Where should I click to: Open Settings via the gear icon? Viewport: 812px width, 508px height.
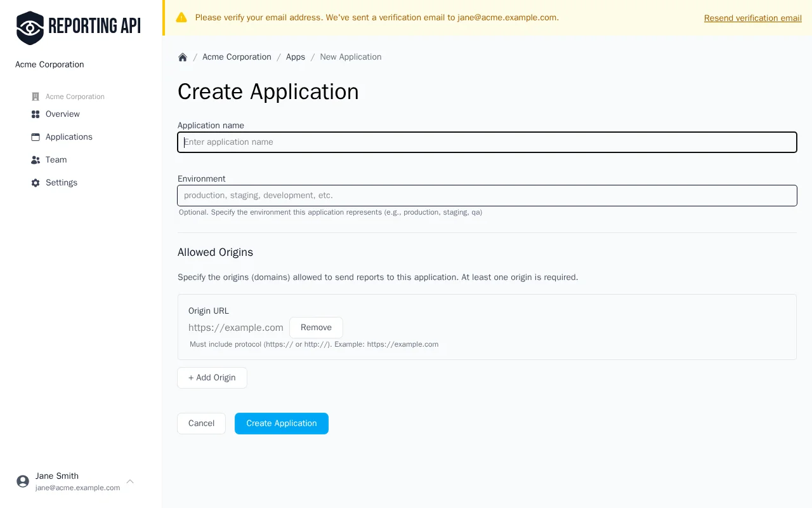click(35, 183)
